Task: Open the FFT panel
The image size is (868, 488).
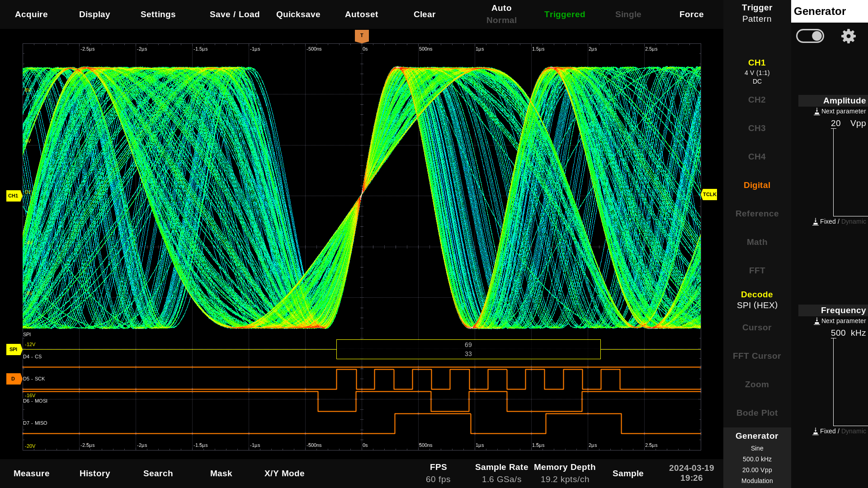Action: [x=757, y=271]
